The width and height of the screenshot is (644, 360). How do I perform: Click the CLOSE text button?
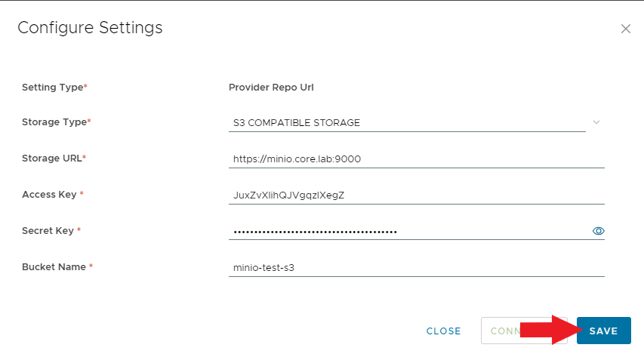pyautogui.click(x=444, y=331)
